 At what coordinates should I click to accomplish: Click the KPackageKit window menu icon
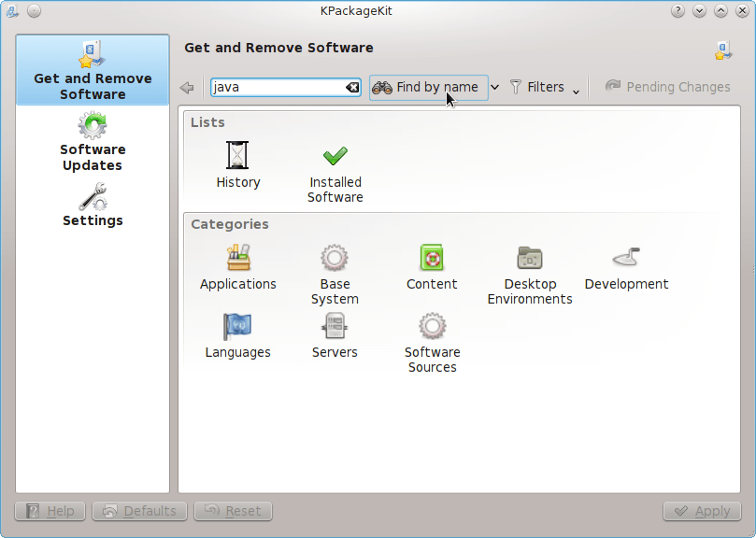click(x=12, y=10)
